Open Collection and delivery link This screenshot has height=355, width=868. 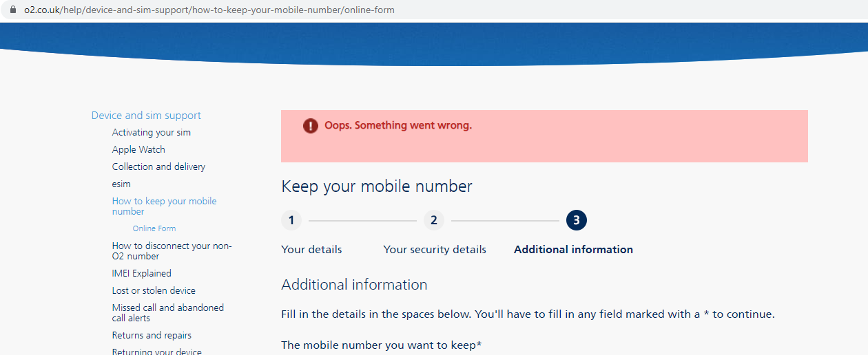pos(158,166)
